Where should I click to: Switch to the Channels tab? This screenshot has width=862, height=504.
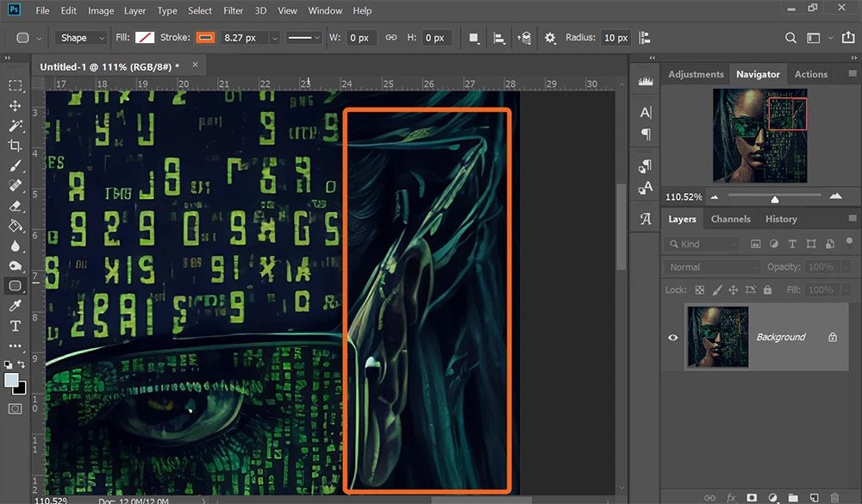[x=730, y=219]
